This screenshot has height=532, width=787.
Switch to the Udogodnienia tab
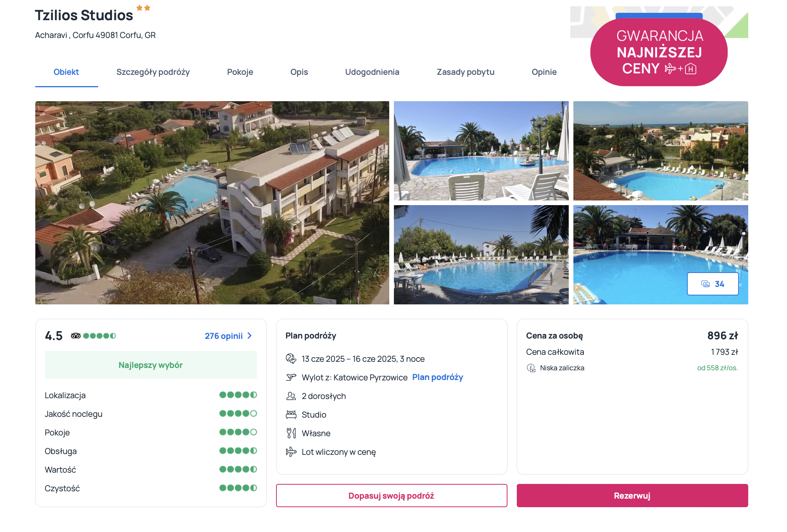[372, 72]
